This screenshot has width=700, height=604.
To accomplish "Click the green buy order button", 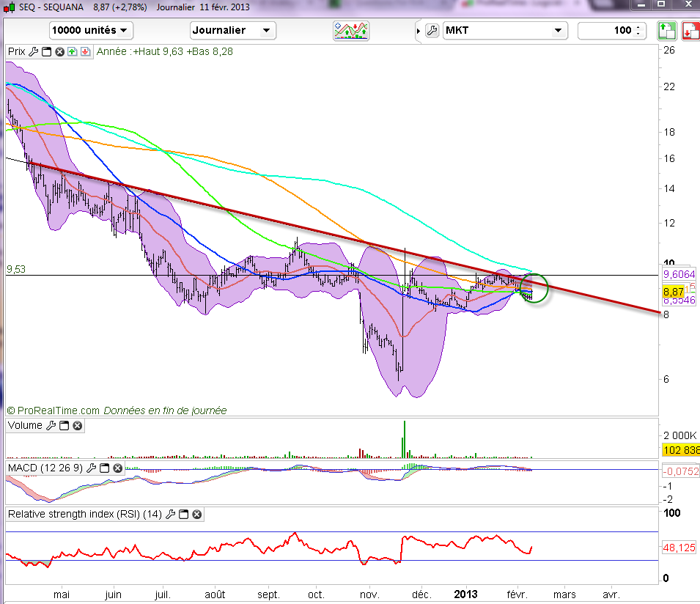I will tap(666, 30).
